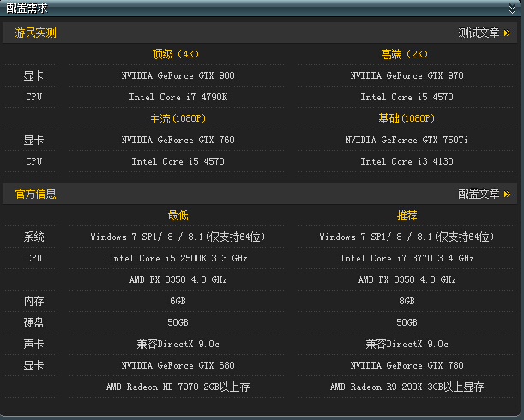Select 兼容DirectX 9.0c under 最低
Viewport: 524px width, 420px height.
tap(178, 344)
